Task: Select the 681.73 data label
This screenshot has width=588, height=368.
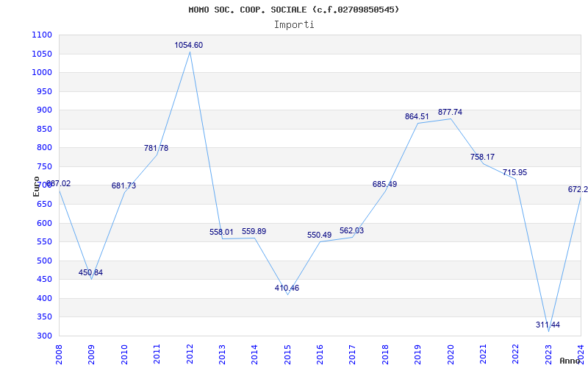Action: pos(123,185)
